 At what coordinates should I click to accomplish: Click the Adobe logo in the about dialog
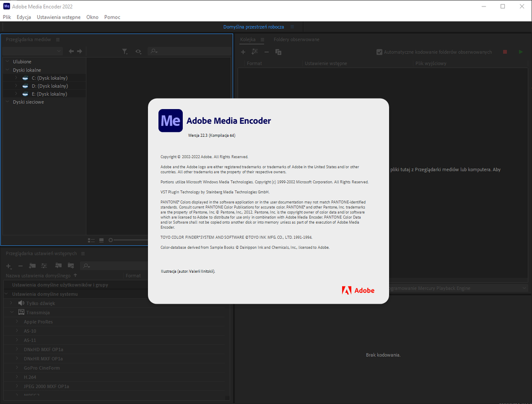pyautogui.click(x=358, y=290)
